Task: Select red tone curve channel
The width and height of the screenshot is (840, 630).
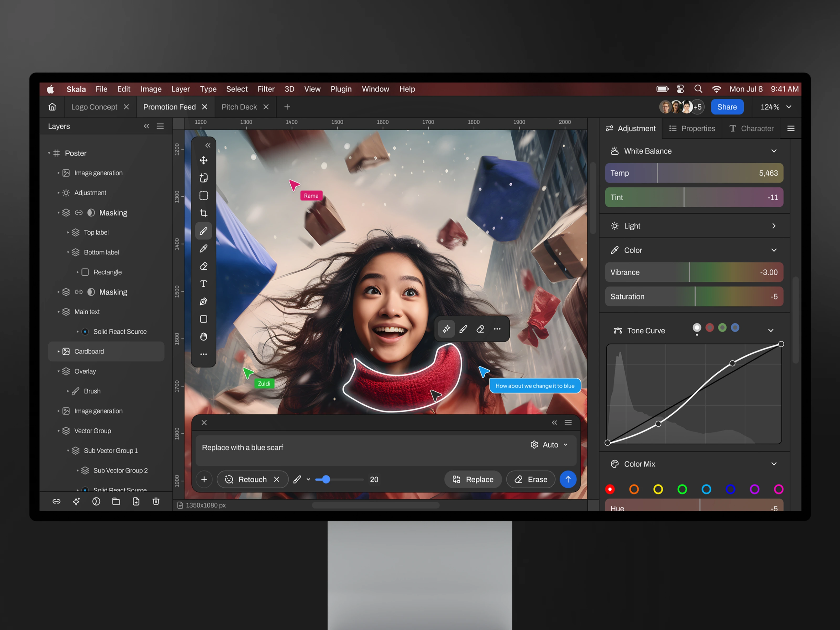Action: [x=710, y=328]
